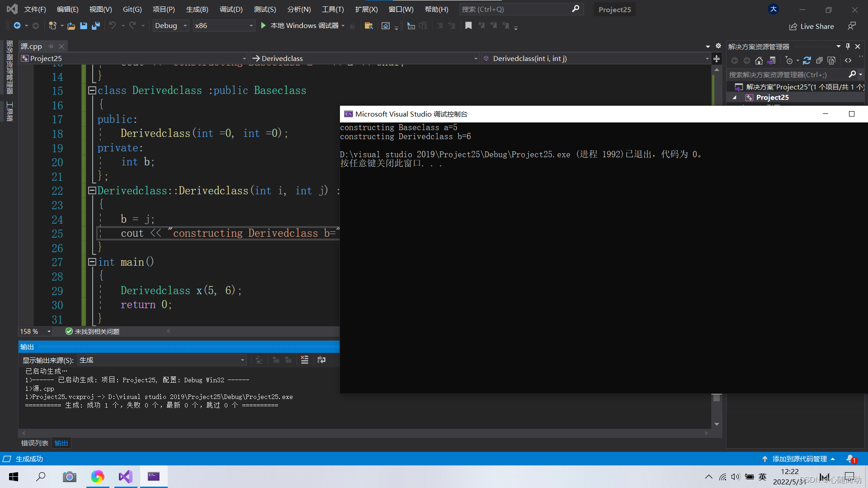Viewport: 868px width, 488px height.
Task: Collapse the Derivedclass constructor at line 22
Action: click(x=92, y=191)
